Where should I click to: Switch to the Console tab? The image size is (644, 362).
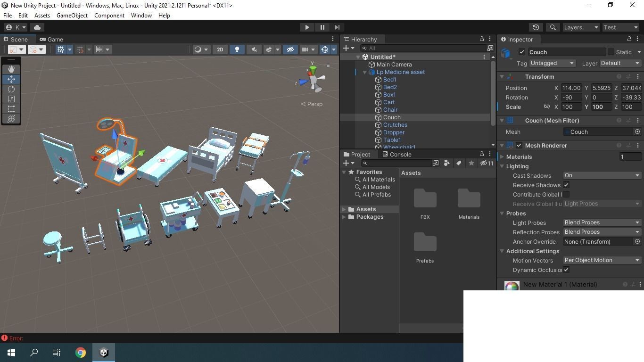coord(396,155)
